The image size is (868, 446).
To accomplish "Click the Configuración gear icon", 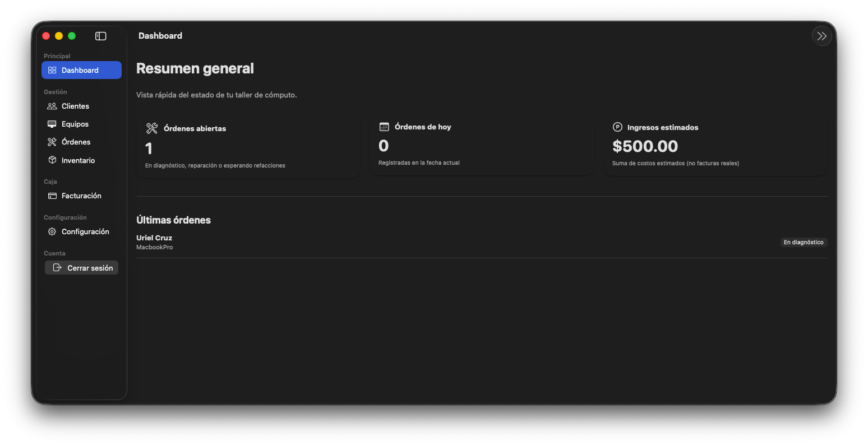I will (52, 231).
